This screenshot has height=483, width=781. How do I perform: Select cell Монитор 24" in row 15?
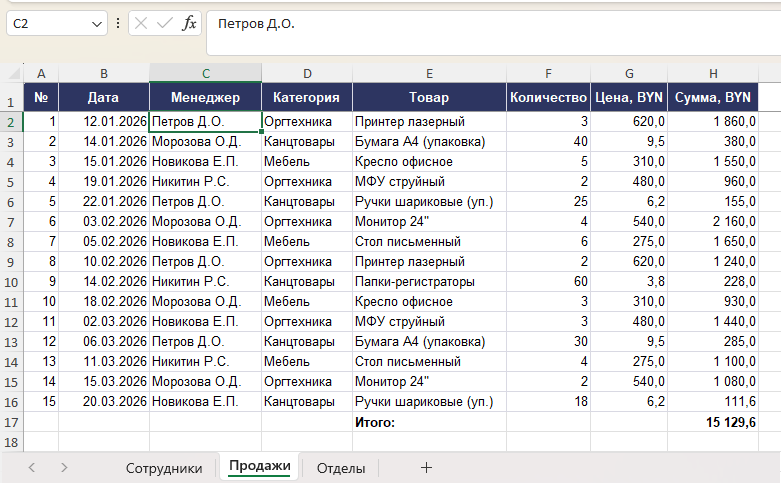429,381
